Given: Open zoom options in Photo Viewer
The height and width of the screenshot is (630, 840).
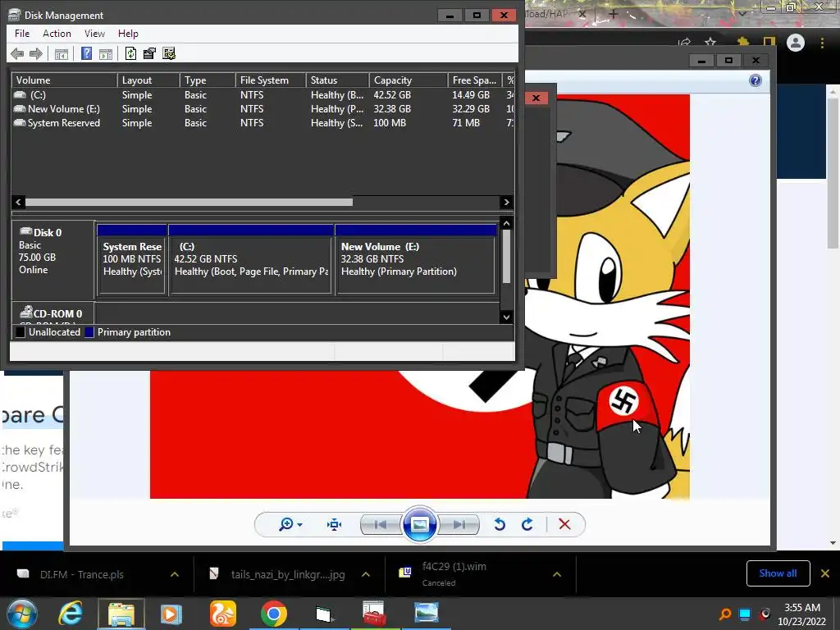Looking at the screenshot, I should click(291, 524).
